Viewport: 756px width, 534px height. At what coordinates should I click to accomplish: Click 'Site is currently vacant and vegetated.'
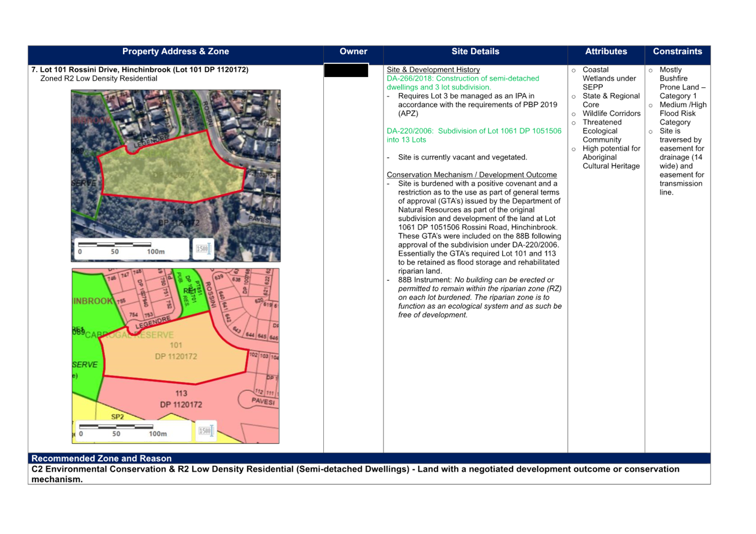[463, 157]
